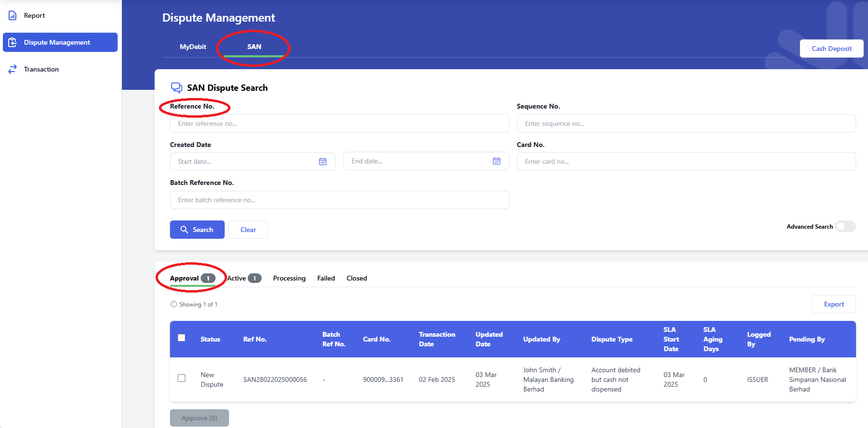
Task: Click the Start date field
Action: [253, 161]
